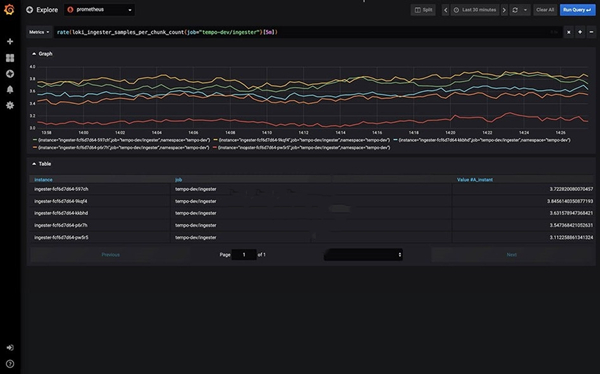Add a query row with plus icon
The width and height of the screenshot is (600, 374).
(x=580, y=32)
